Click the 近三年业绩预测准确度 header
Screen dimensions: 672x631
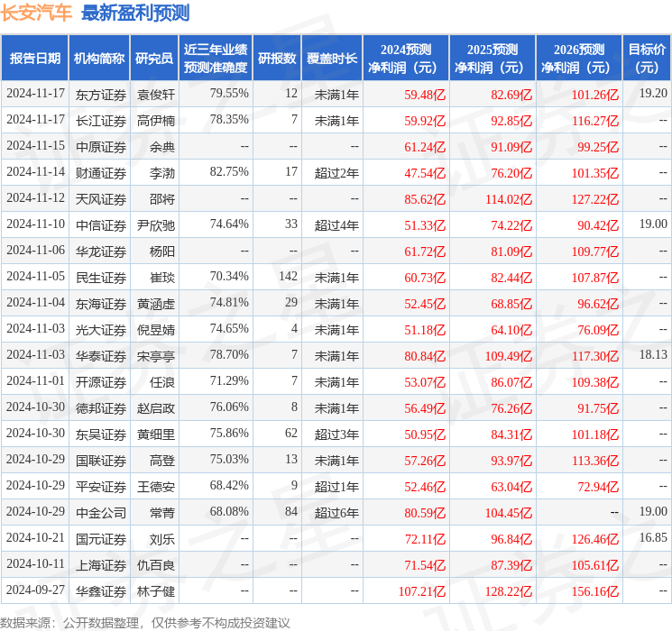[216, 59]
